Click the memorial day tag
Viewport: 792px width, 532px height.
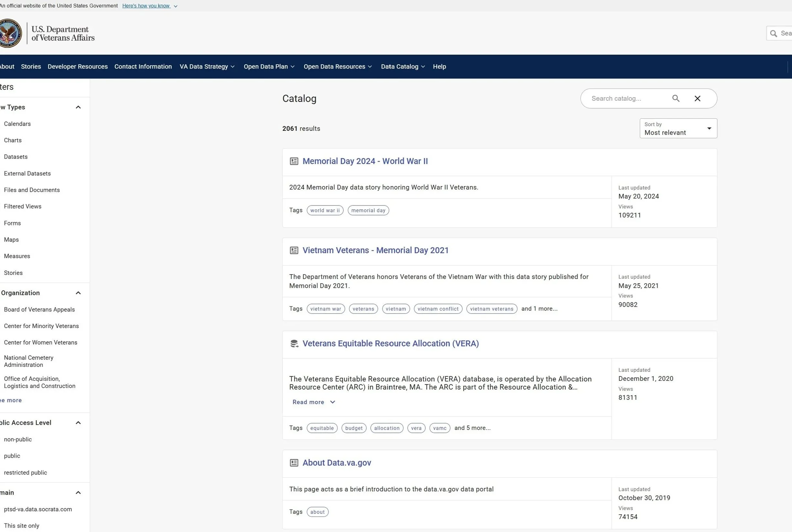368,210
